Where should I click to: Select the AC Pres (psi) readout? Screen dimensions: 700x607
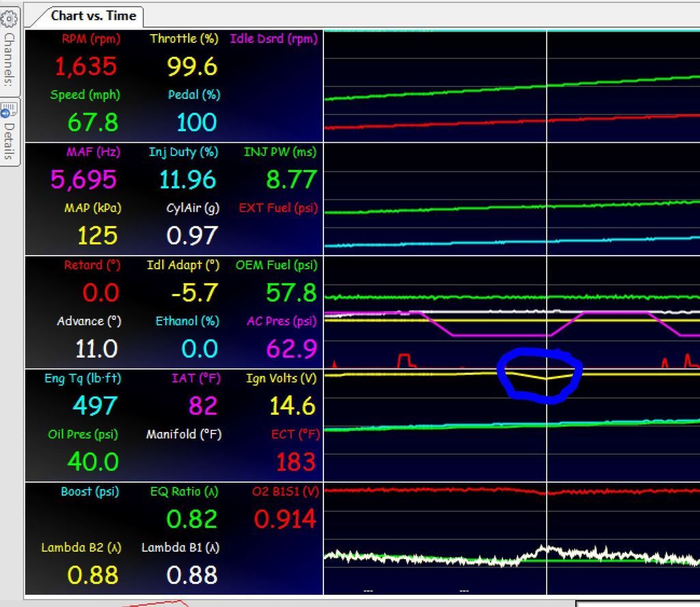pos(291,349)
